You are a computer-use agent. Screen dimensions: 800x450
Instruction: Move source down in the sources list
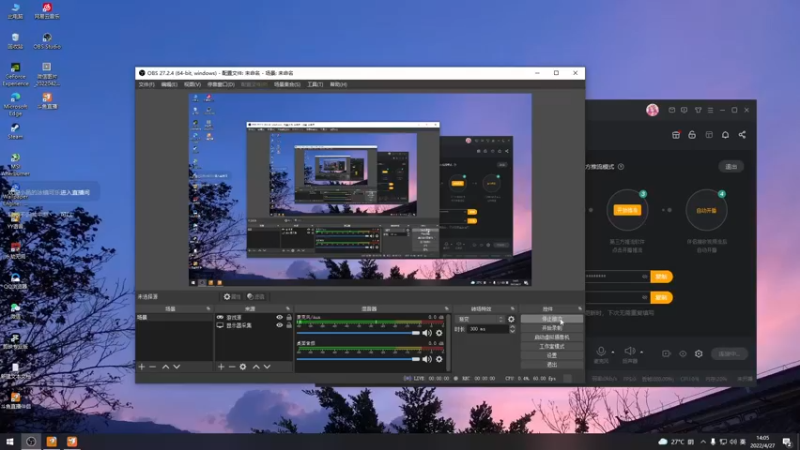click(x=267, y=367)
